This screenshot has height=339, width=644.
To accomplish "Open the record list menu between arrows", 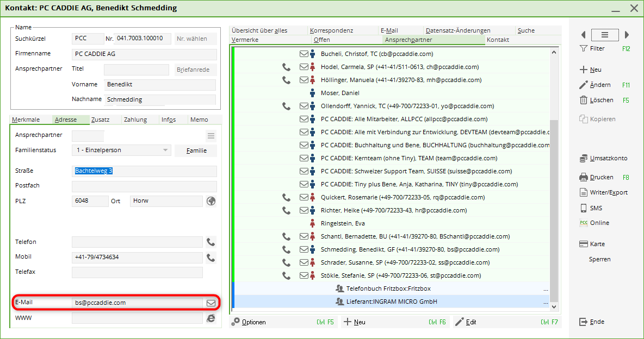I will [605, 35].
